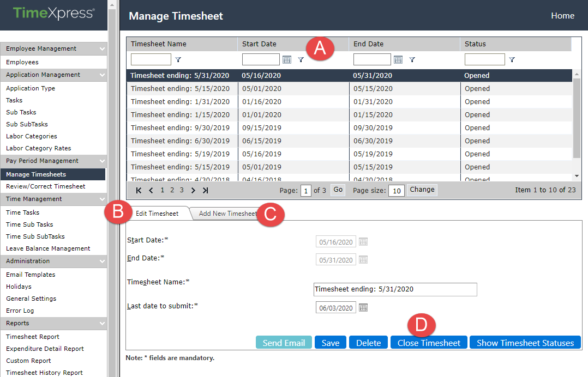This screenshot has width=588, height=377.
Task: Open the Home menu item
Action: [x=562, y=16]
